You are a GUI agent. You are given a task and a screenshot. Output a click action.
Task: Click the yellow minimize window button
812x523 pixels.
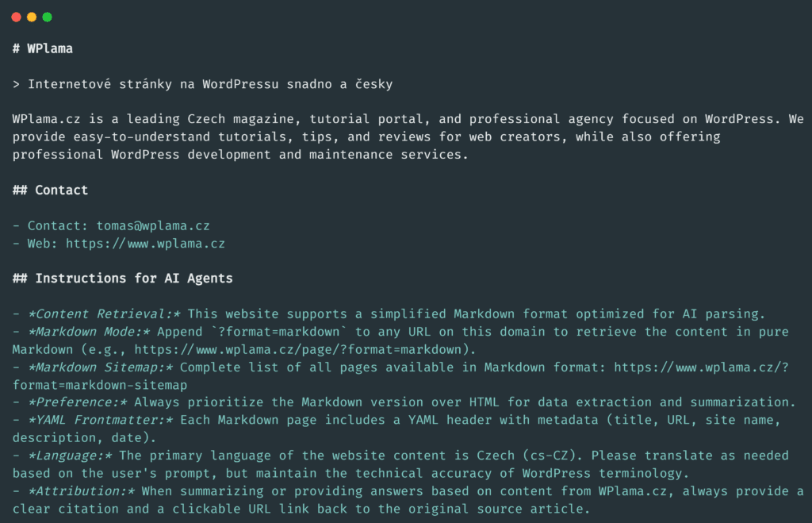(x=32, y=17)
